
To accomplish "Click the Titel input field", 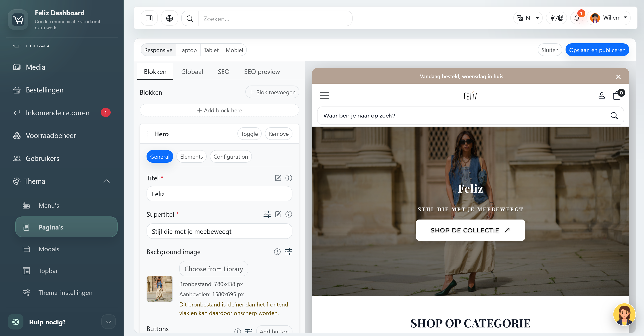I will point(219,194).
